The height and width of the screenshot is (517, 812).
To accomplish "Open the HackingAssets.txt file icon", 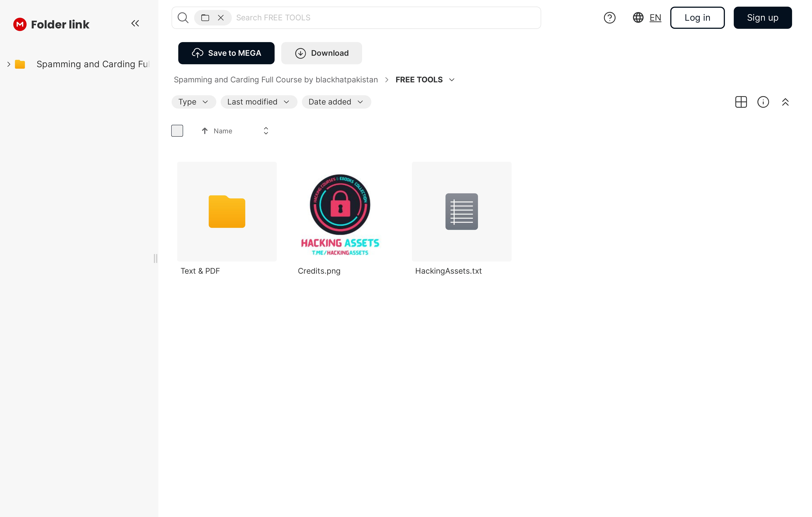I will point(462,212).
